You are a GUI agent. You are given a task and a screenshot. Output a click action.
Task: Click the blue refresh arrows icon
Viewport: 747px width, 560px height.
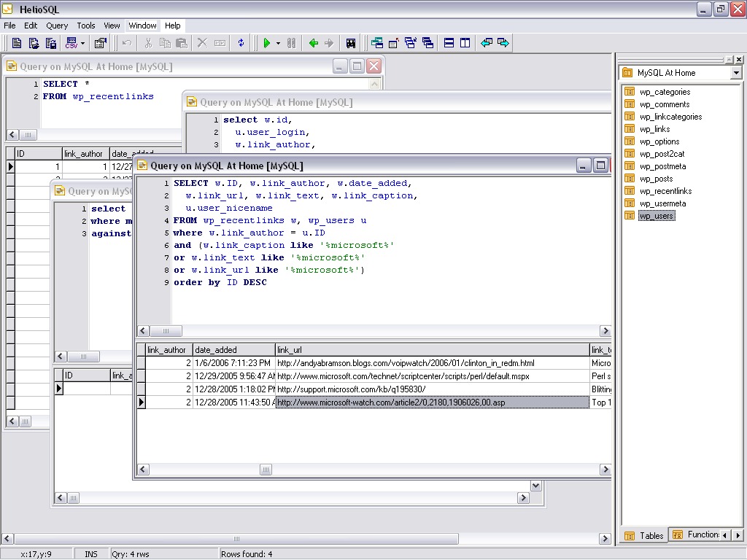(241, 44)
